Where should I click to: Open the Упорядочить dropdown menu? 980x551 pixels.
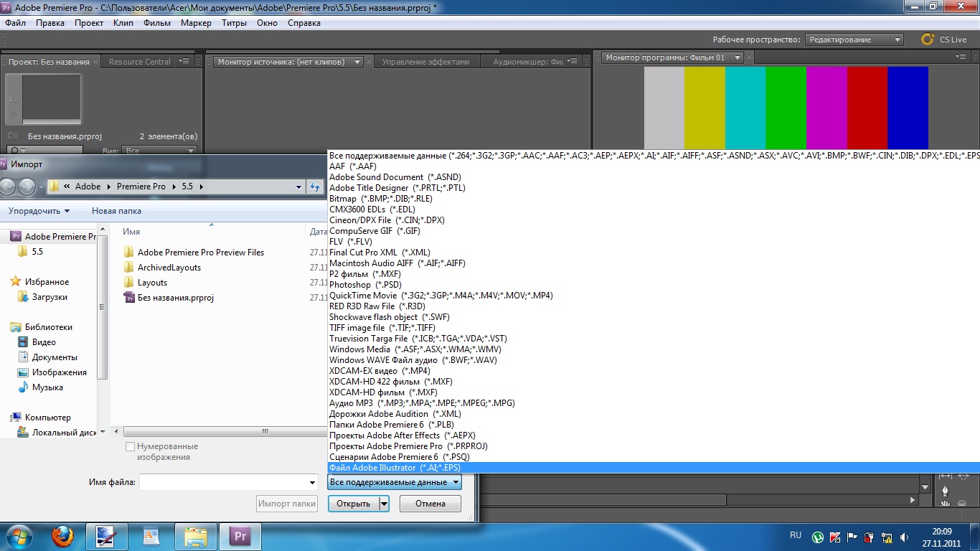pyautogui.click(x=39, y=211)
